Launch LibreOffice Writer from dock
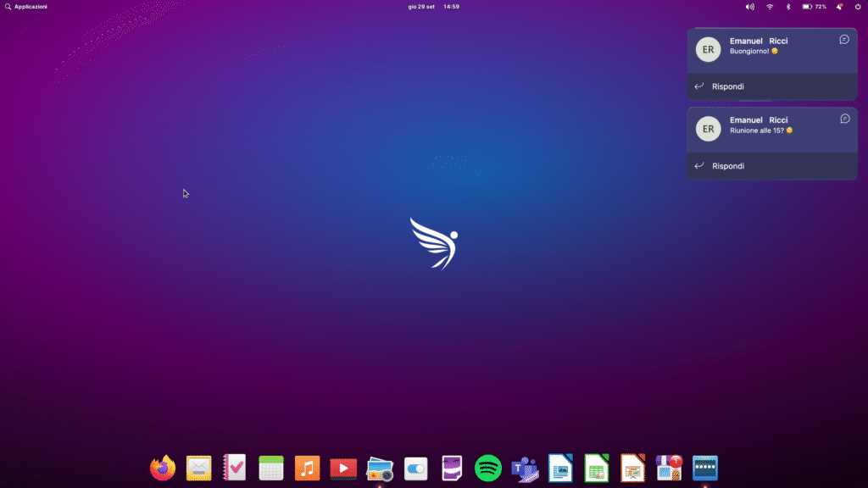This screenshot has height=488, width=868. point(560,468)
